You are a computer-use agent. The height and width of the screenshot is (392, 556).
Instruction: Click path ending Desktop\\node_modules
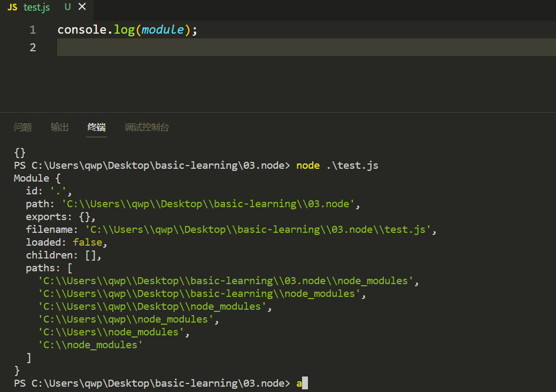[155, 307]
